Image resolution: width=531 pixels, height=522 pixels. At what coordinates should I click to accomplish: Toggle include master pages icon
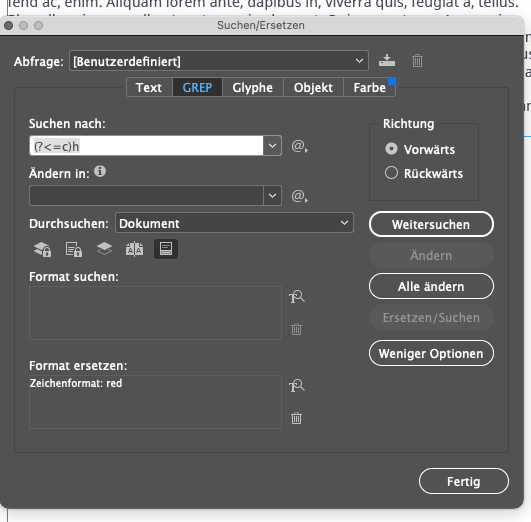[134, 250]
